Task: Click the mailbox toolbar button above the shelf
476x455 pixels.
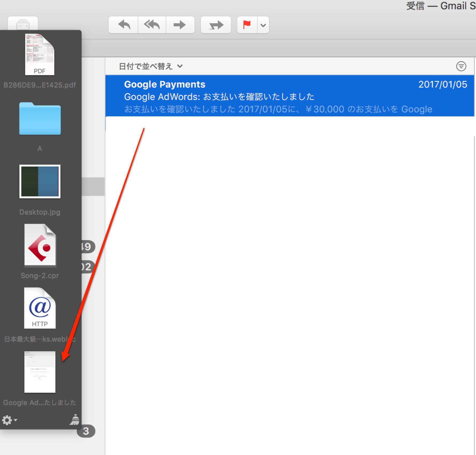Action: coord(23,24)
